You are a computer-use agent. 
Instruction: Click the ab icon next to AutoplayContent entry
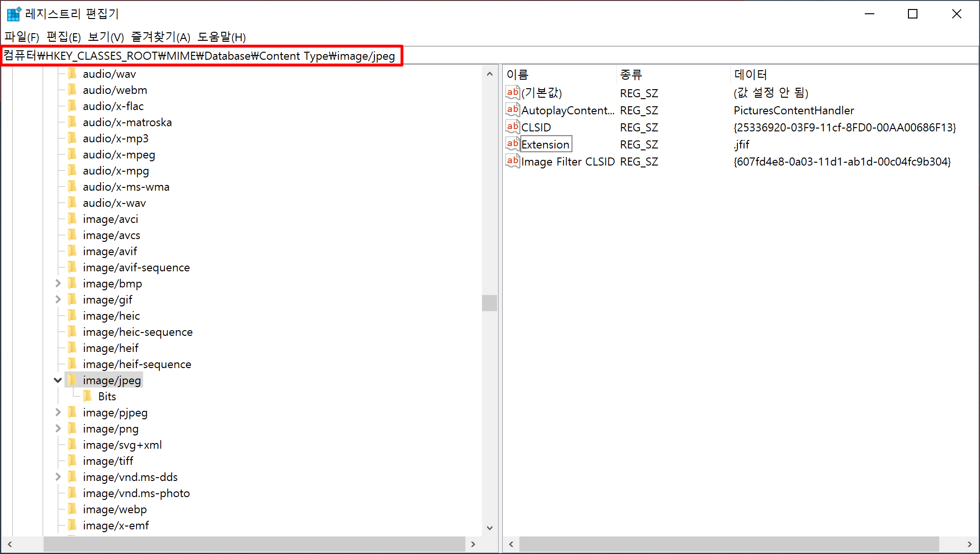point(512,110)
